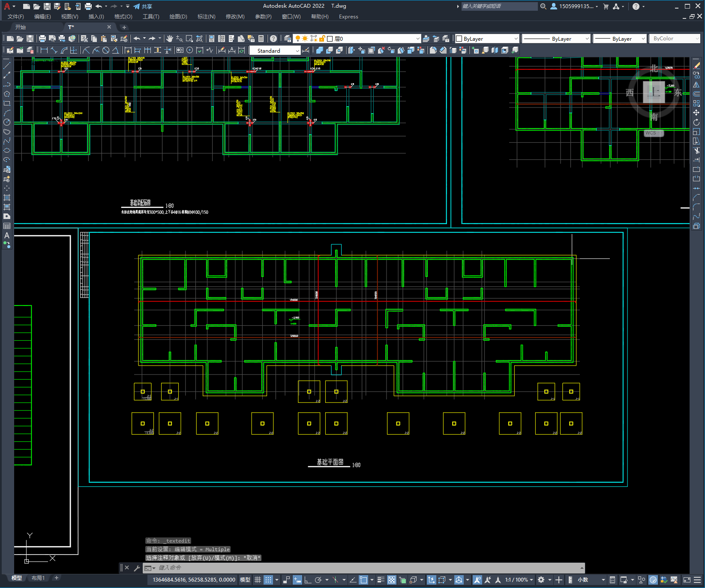Image resolution: width=705 pixels, height=588 pixels.
Task: Select the Line draw tool
Action: pos(7,66)
